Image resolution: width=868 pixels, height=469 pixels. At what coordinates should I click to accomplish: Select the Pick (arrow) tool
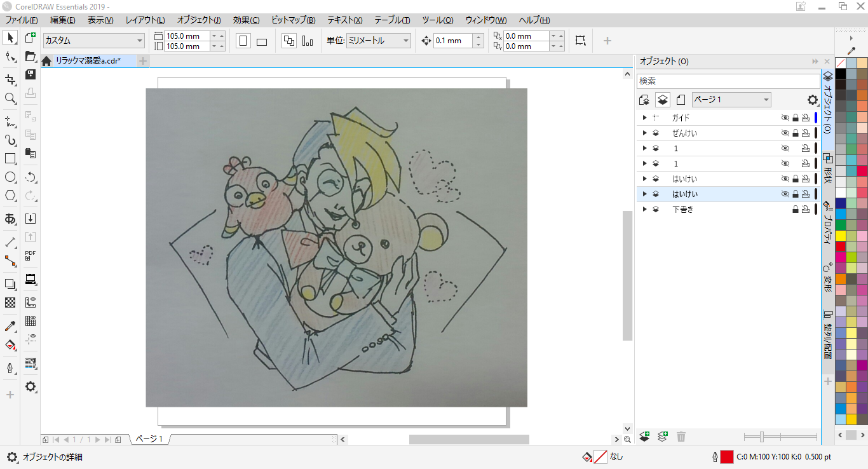pyautogui.click(x=10, y=38)
